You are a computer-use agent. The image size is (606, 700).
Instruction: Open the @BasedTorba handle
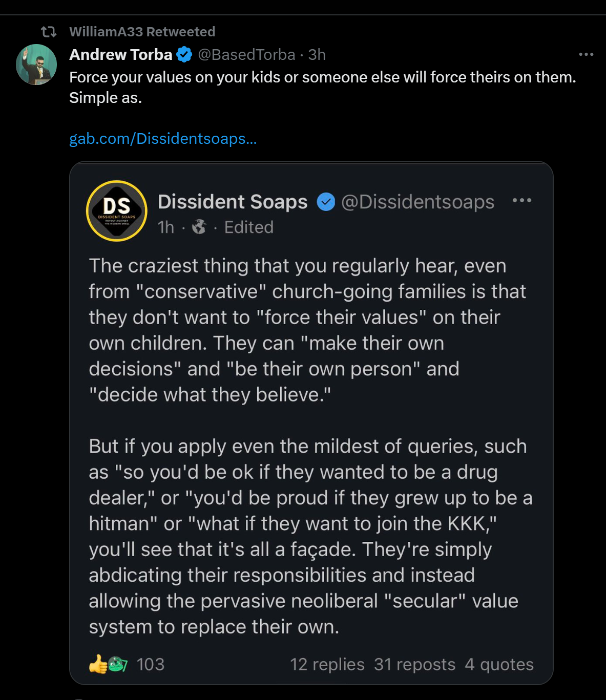tap(246, 55)
